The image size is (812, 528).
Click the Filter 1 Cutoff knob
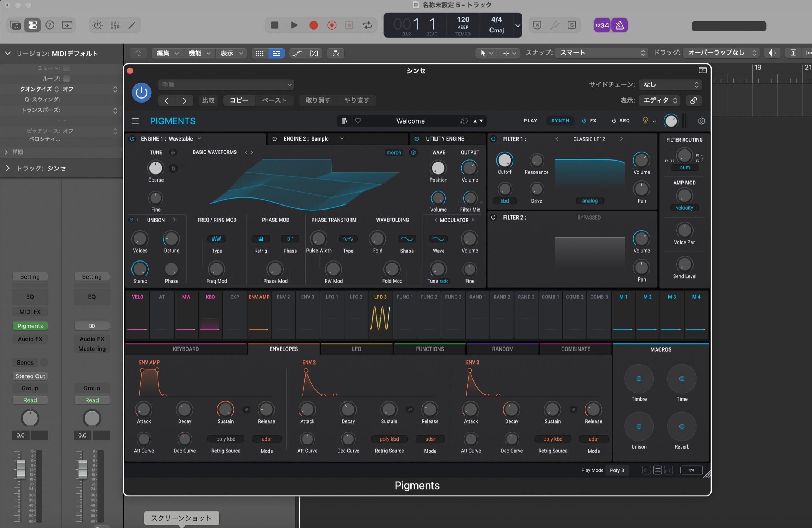[505, 161]
